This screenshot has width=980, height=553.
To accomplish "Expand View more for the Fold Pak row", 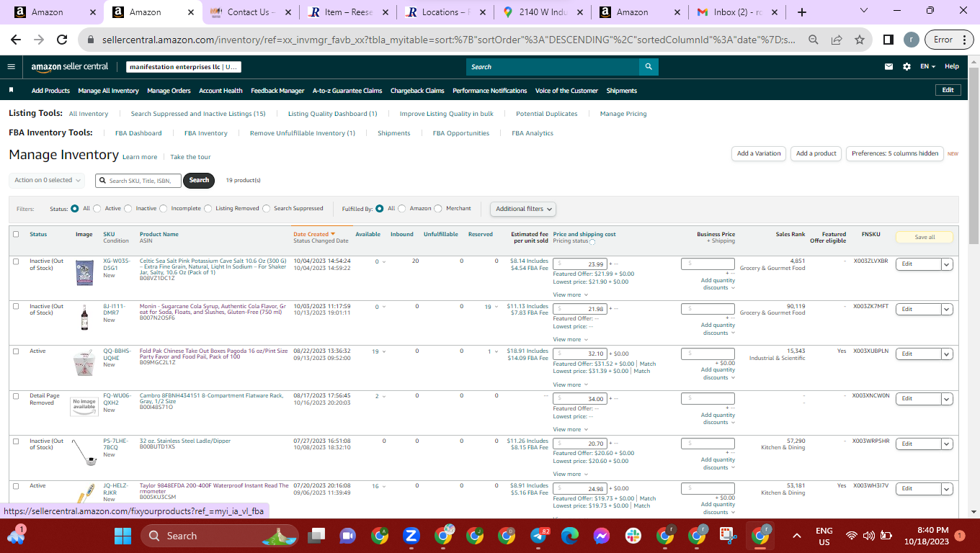I will coord(570,385).
